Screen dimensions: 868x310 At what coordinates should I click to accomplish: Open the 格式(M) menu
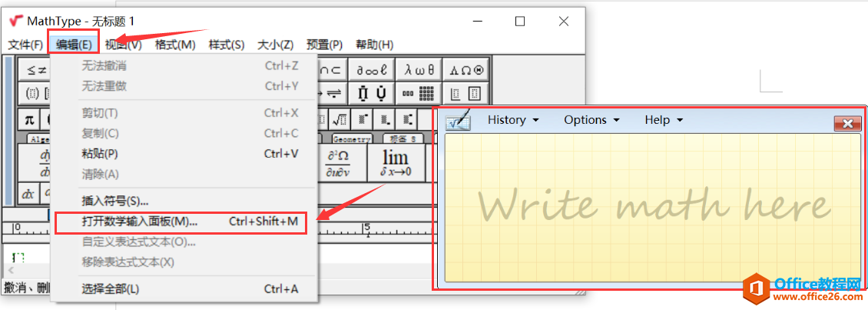175,45
